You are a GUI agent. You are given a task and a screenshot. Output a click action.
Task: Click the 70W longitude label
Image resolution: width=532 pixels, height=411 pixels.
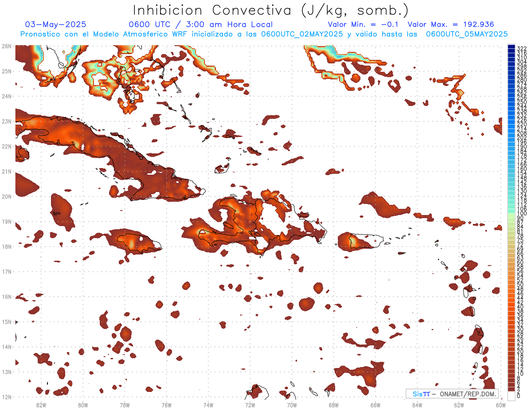(x=292, y=405)
